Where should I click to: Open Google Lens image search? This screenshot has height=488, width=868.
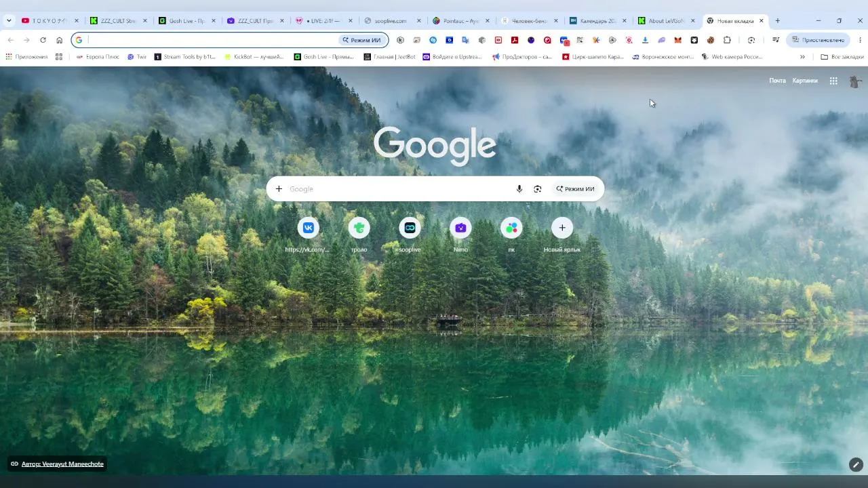538,189
